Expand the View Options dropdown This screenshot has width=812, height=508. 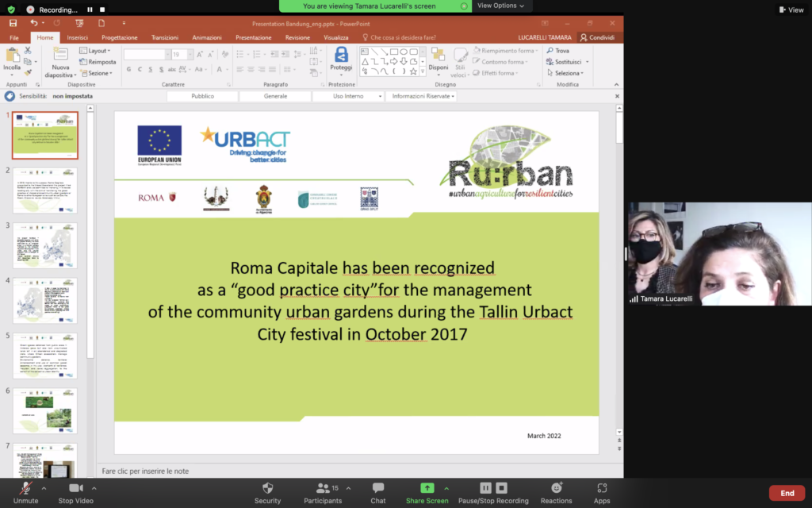pos(500,6)
